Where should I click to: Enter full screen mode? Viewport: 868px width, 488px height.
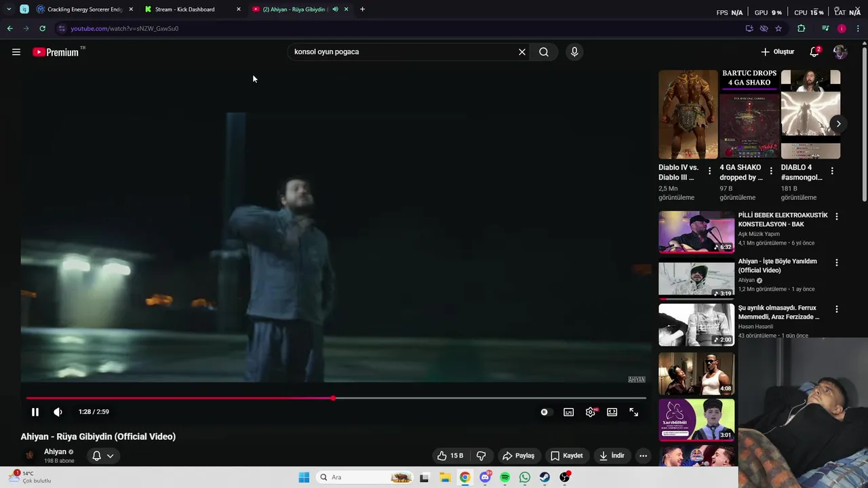634,412
